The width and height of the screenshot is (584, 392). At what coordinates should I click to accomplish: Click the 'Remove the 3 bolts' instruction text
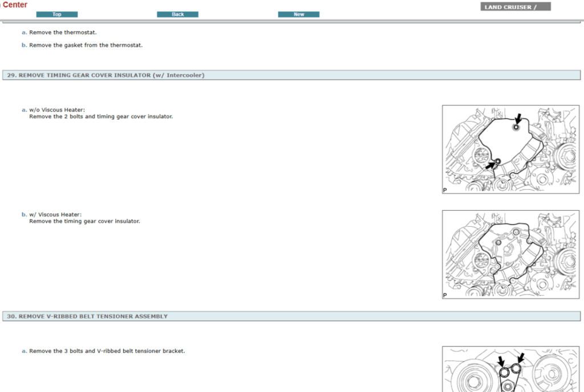click(107, 351)
